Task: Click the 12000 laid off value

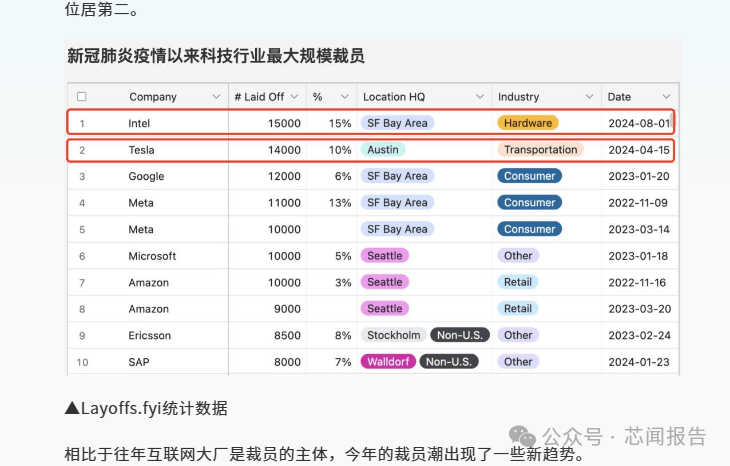Action: click(284, 176)
